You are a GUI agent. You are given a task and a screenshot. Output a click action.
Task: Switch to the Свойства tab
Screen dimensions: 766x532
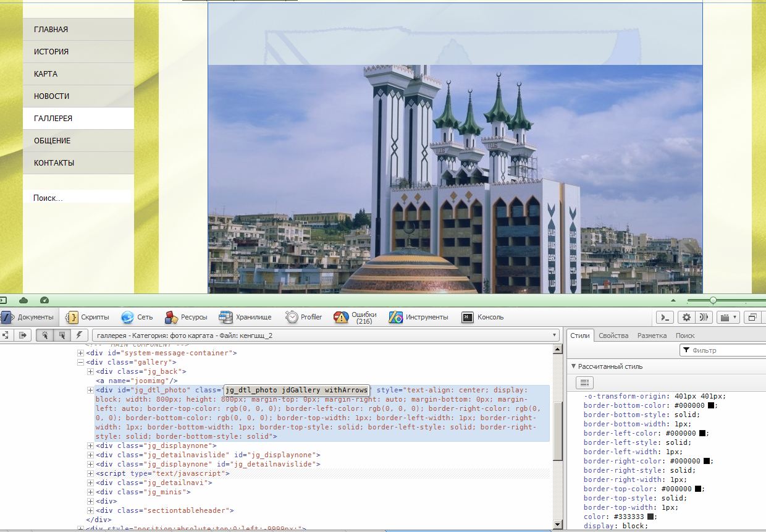613,336
